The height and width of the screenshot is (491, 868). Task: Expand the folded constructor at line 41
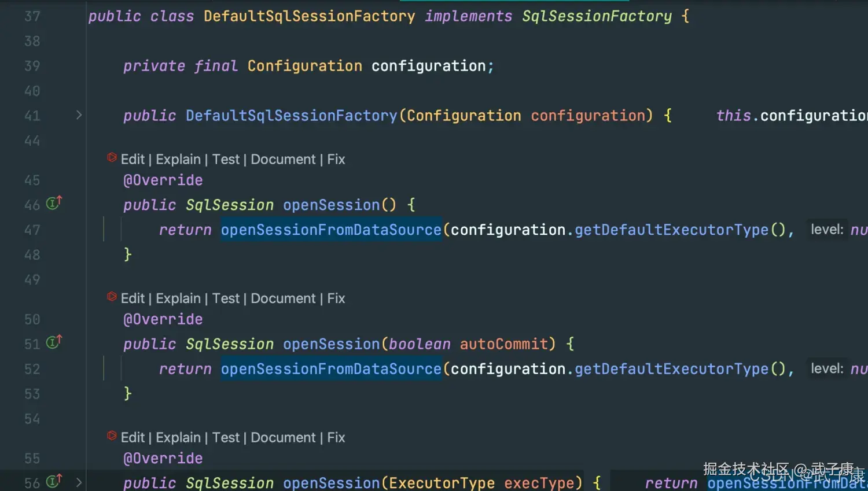(79, 115)
